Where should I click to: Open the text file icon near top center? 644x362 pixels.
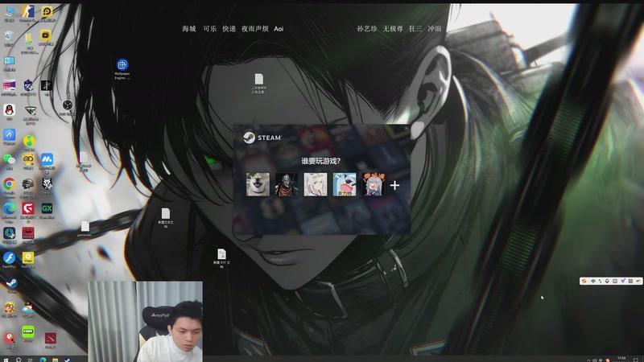[x=258, y=84]
